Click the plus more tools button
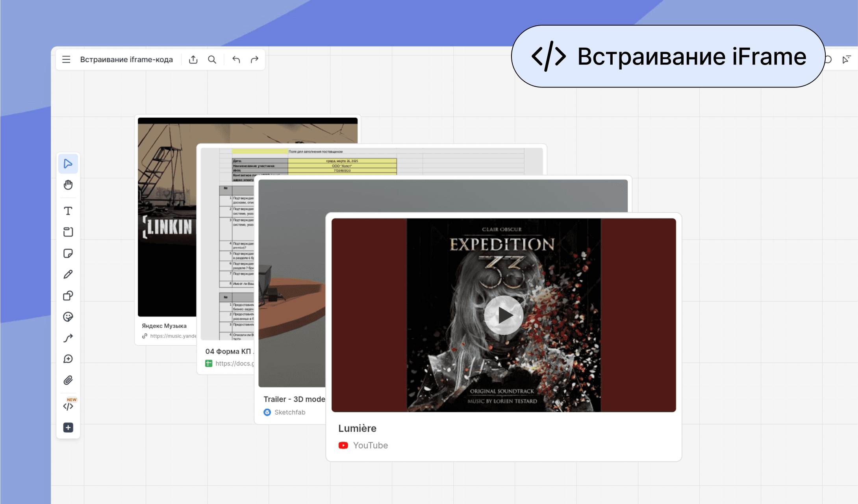 (x=68, y=428)
